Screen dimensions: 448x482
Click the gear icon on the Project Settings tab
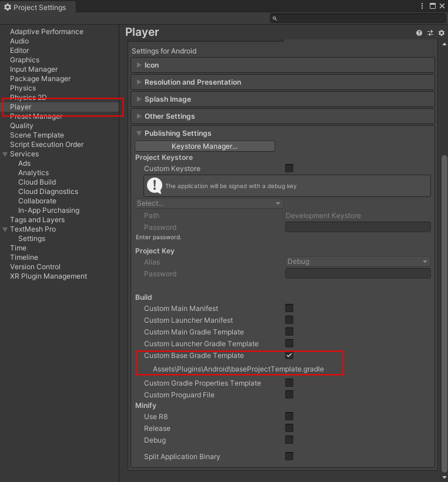click(x=8, y=7)
